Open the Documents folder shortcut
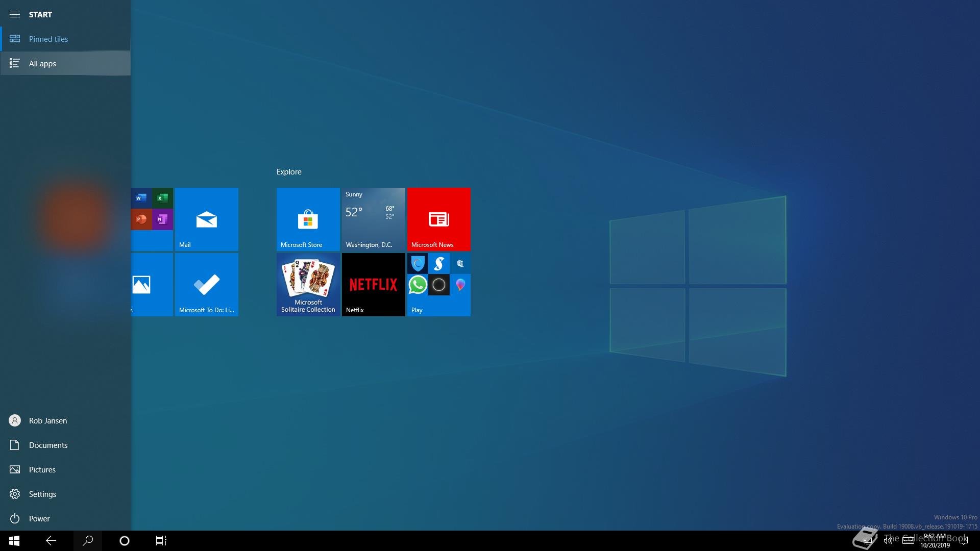 [x=65, y=445]
